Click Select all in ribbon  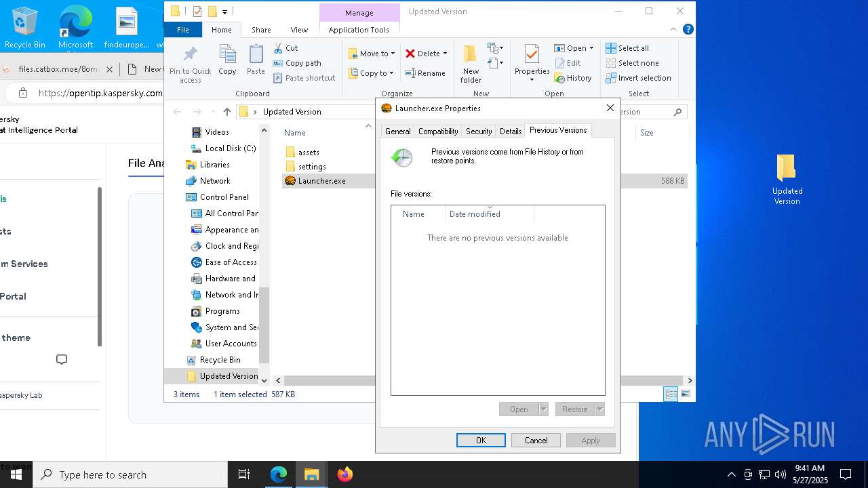point(627,48)
